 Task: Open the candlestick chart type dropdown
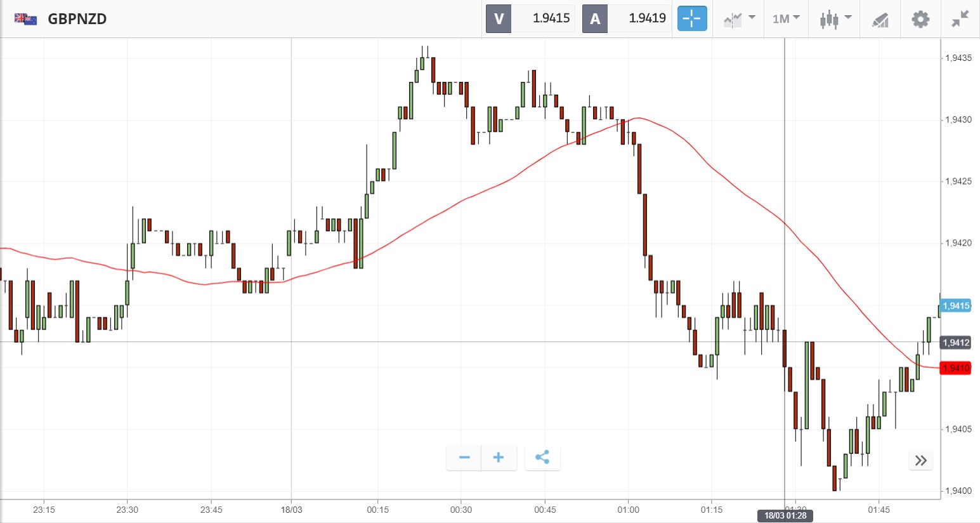835,19
